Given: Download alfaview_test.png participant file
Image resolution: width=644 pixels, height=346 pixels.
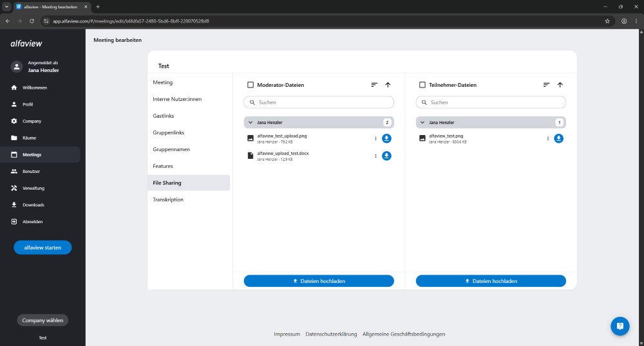Looking at the screenshot, I should [x=558, y=138].
